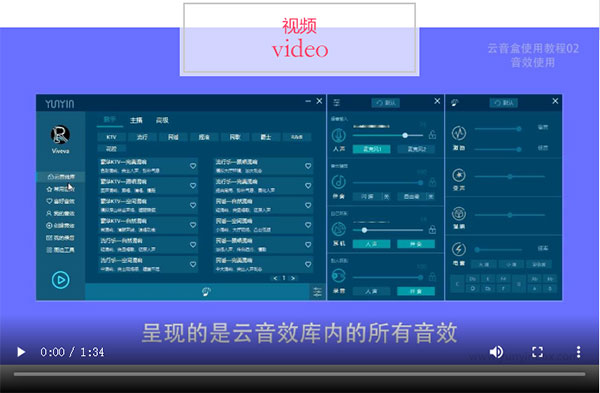This screenshot has width=600, height=393.
Task: Mute the video using the speaker icon
Action: (x=496, y=352)
